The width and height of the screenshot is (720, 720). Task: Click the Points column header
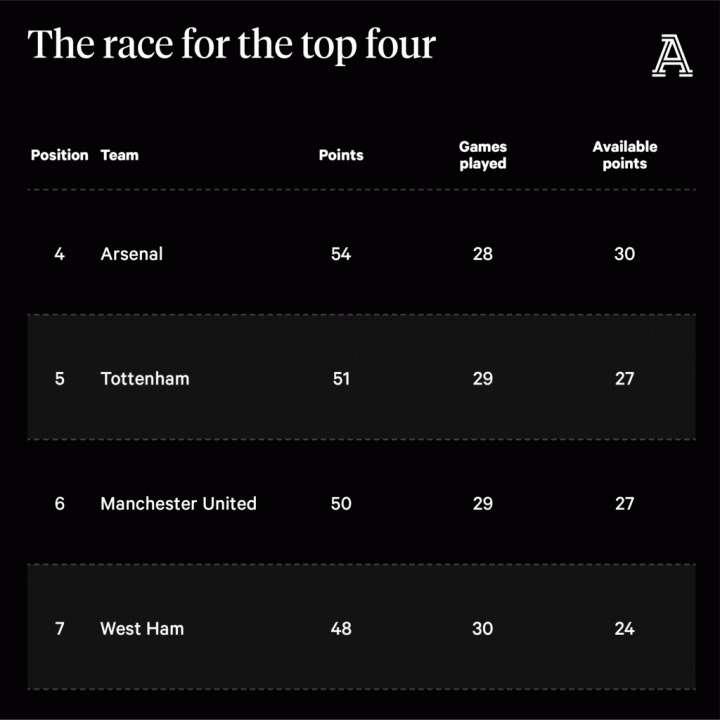tap(341, 155)
